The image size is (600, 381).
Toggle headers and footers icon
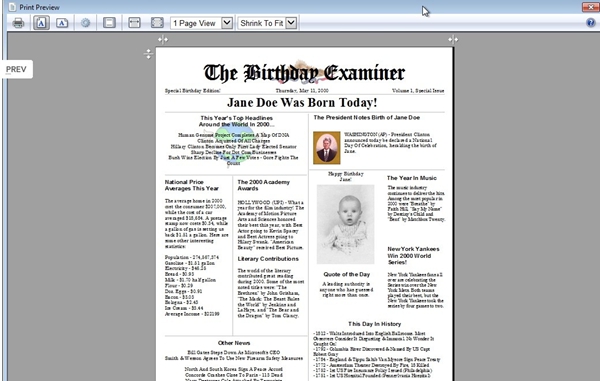click(109, 23)
